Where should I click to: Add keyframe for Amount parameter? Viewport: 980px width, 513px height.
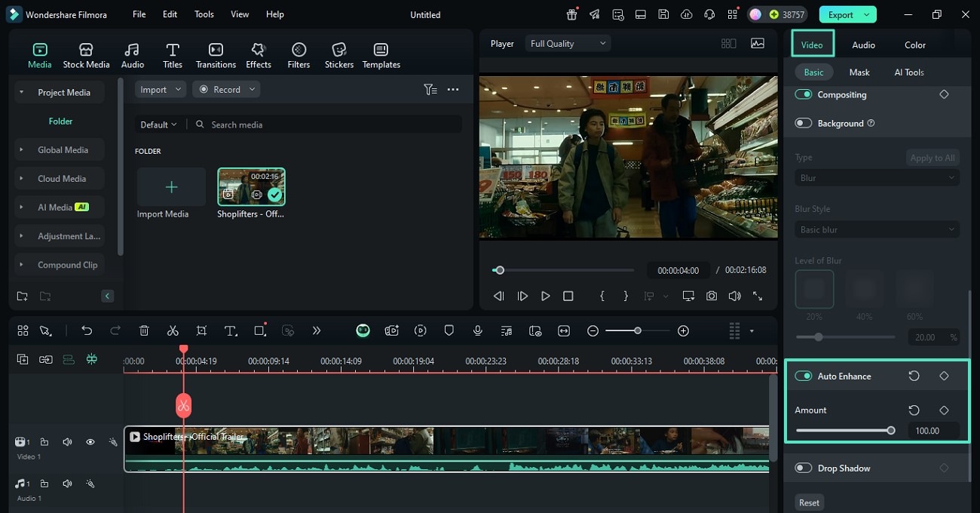[x=944, y=410]
